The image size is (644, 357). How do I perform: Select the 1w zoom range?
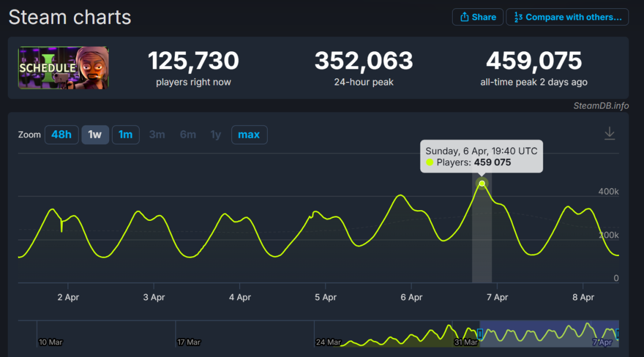[95, 135]
